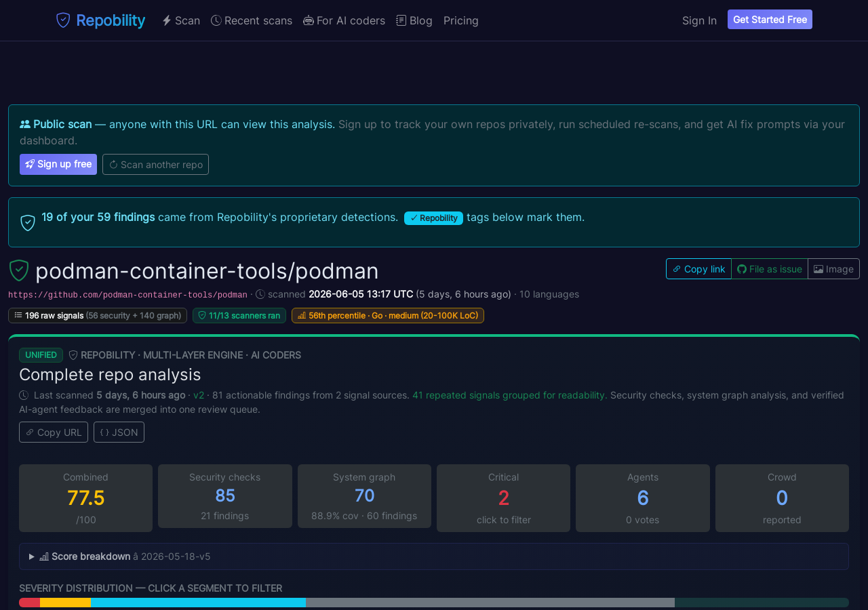Click the braces icon on the JSON button
This screenshot has height=610, width=868.
(x=104, y=432)
